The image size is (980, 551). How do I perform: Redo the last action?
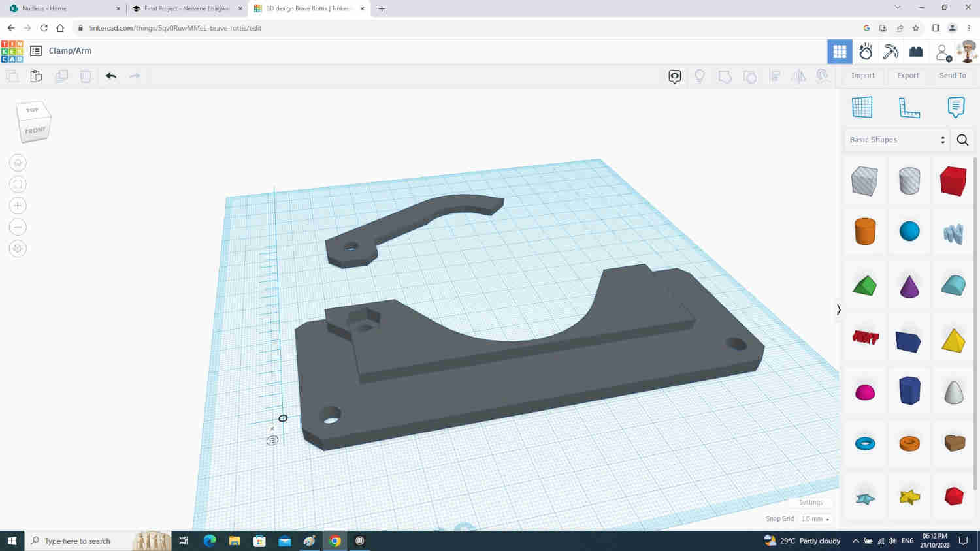135,76
